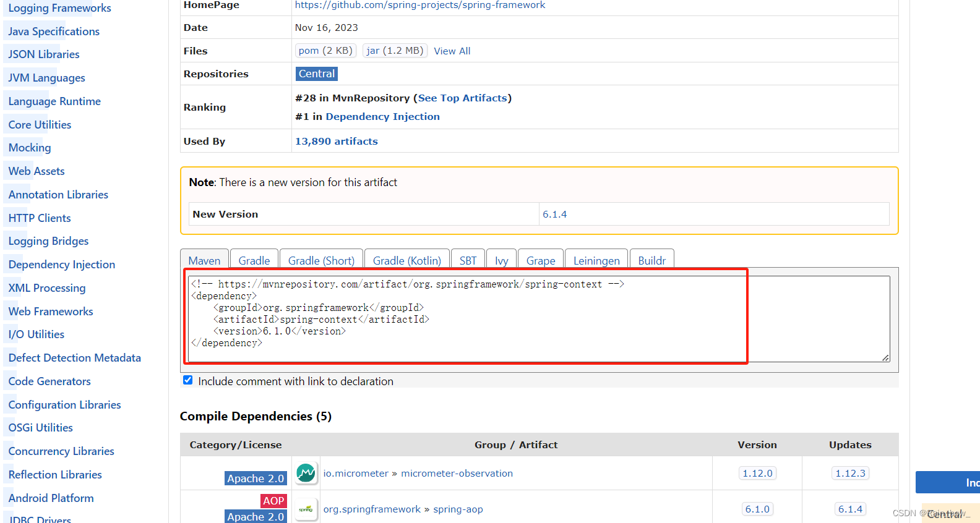The height and width of the screenshot is (523, 980).
Task: Select the Grape tab
Action: [x=541, y=260]
